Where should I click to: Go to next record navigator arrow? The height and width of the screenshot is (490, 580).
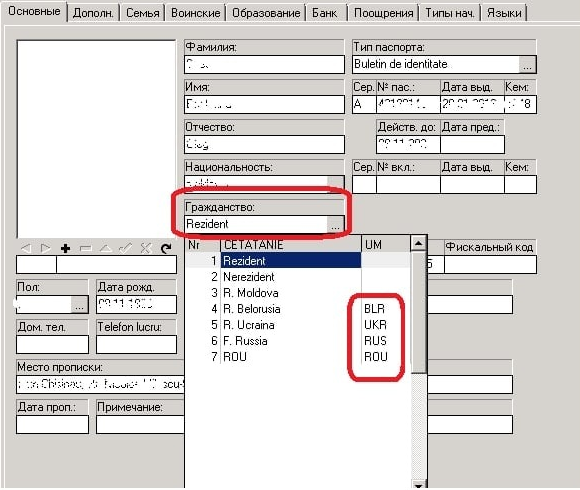click(45, 248)
